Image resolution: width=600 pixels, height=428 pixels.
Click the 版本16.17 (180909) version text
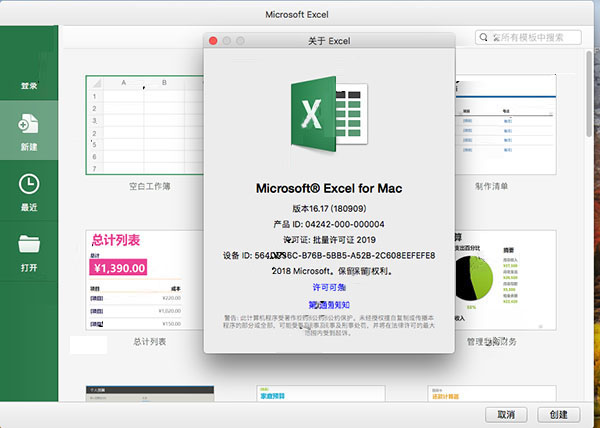(329, 208)
